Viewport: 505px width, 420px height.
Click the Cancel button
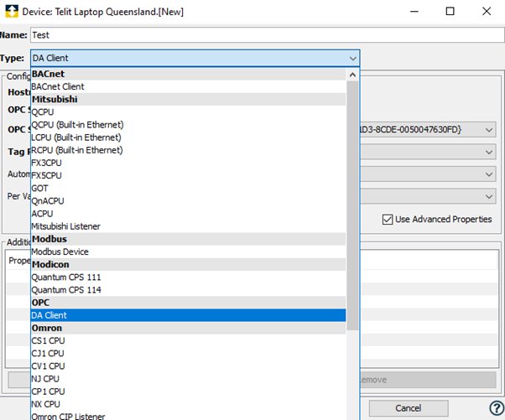(x=409, y=408)
